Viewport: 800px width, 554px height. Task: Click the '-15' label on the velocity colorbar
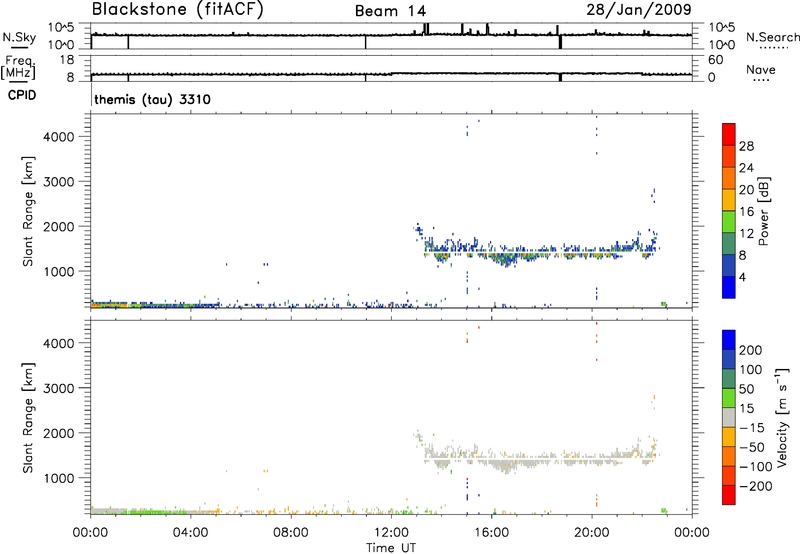[752, 428]
